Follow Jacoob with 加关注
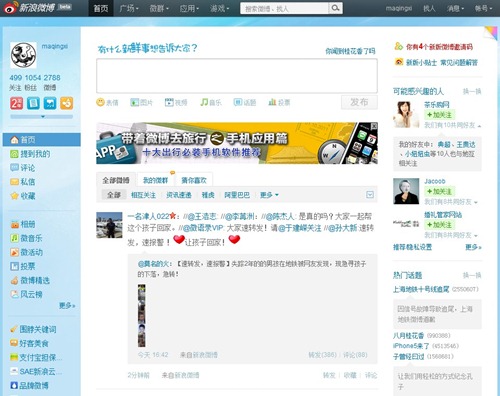This screenshot has width=500, height=396. [x=439, y=191]
